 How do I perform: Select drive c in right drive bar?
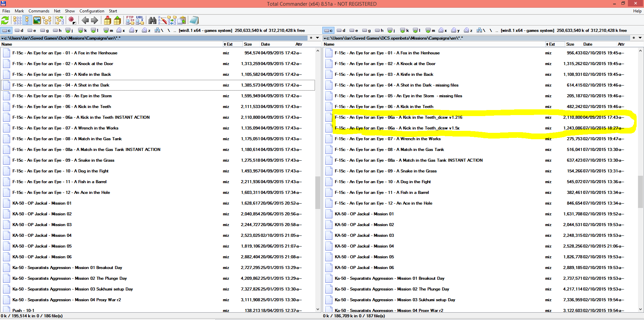point(328,31)
